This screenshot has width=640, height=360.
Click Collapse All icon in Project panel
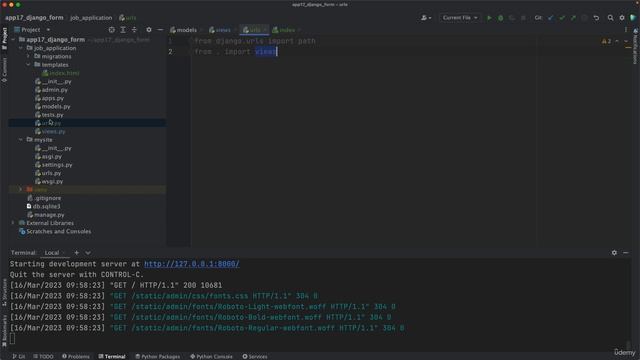coord(134,30)
